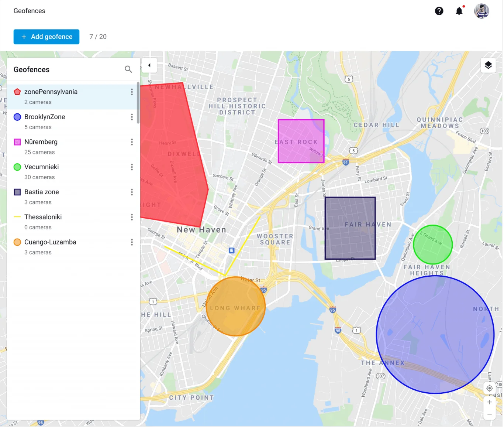Click the pink square icon next to Nüremberg
Viewport: 504px width, 427px height.
(17, 142)
